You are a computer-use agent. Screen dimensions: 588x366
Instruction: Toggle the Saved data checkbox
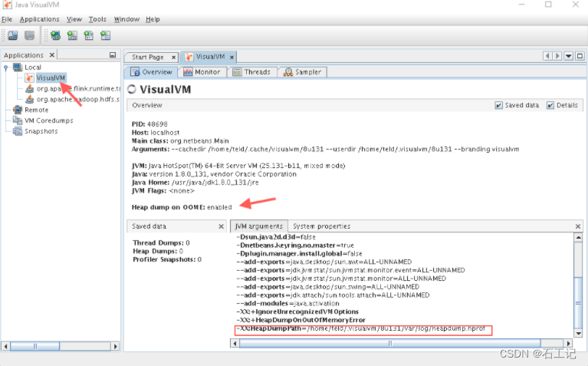[499, 105]
